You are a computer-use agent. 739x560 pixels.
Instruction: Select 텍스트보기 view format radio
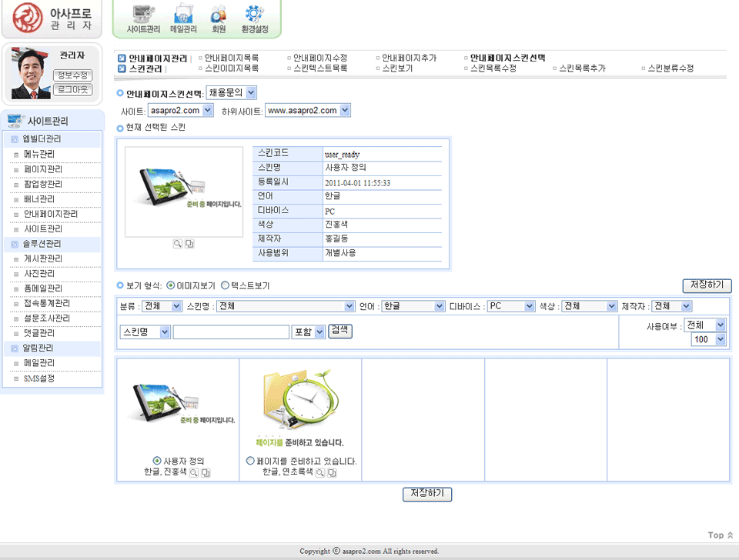point(226,285)
